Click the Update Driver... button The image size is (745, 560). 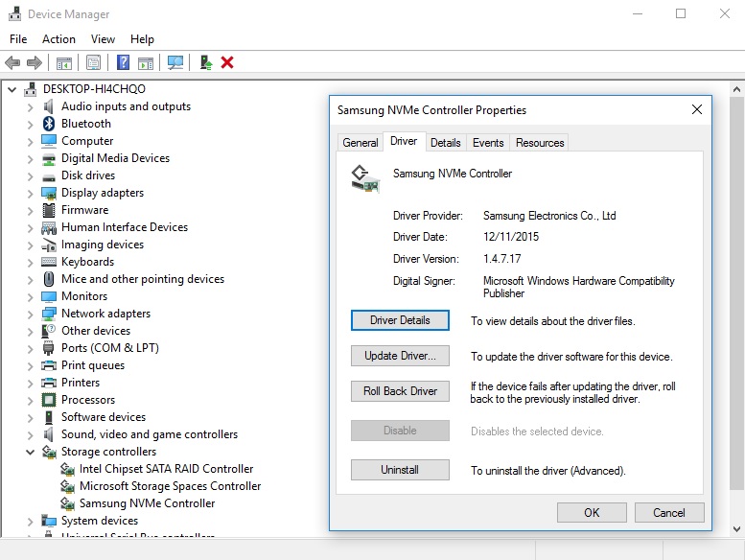click(x=400, y=356)
